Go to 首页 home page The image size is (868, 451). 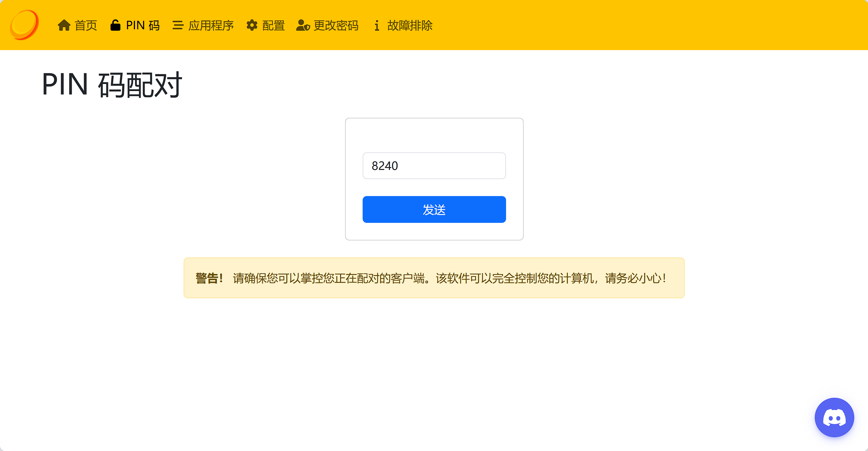[86, 25]
